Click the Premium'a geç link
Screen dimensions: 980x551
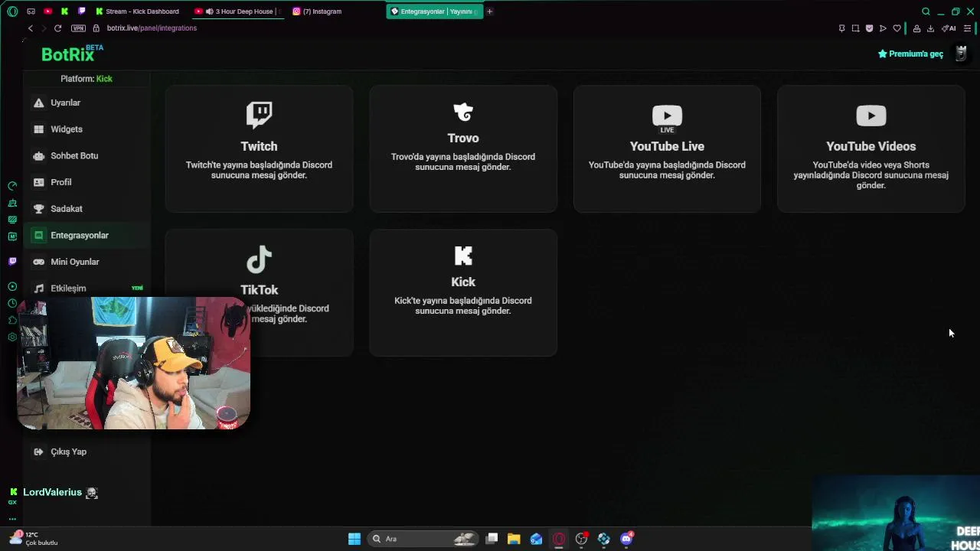tap(910, 54)
